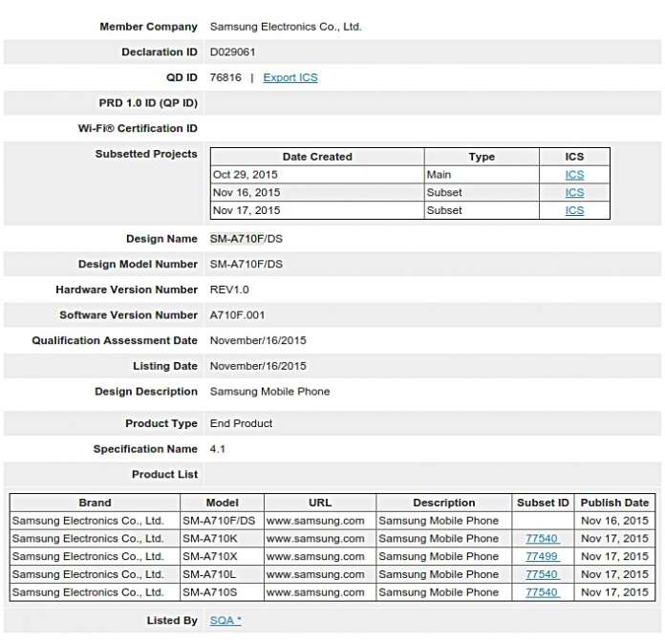Click the Subset ID column header
The width and height of the screenshot is (665, 644).
[x=543, y=503]
